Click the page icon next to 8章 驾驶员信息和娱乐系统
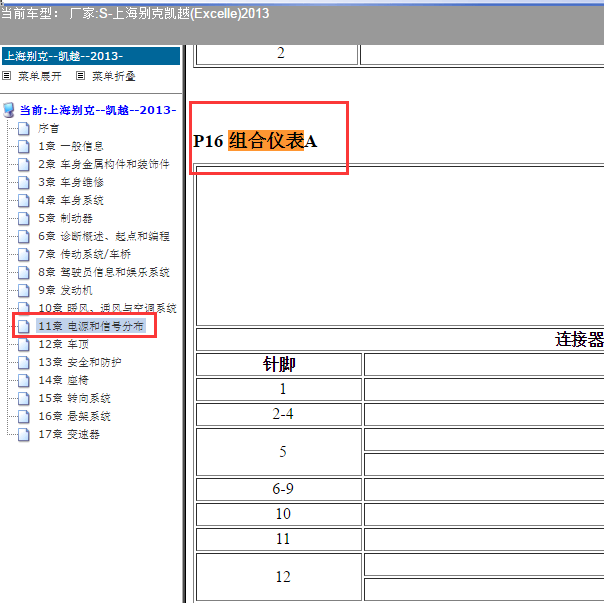This screenshot has width=604, height=603. (23, 272)
